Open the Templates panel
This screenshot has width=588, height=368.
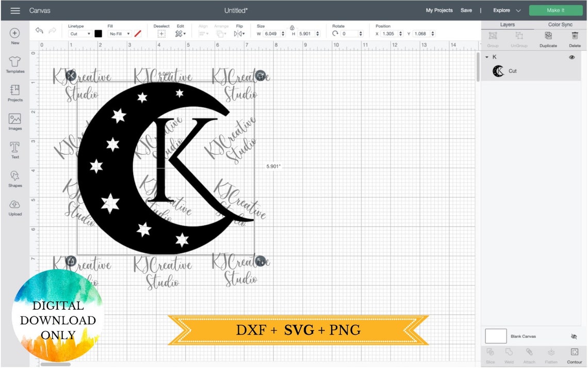pos(15,65)
